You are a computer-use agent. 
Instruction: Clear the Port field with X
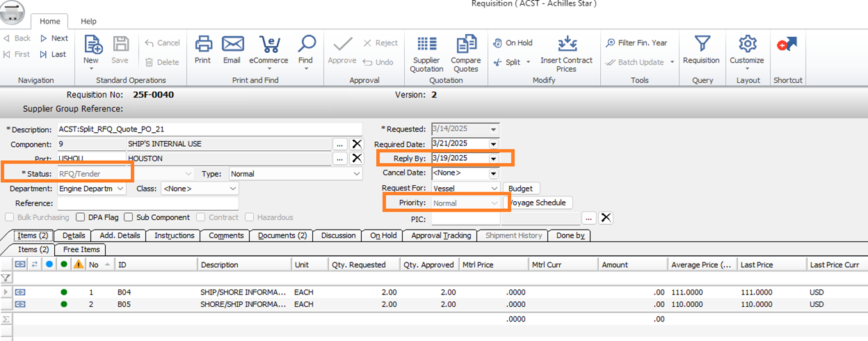click(x=356, y=159)
